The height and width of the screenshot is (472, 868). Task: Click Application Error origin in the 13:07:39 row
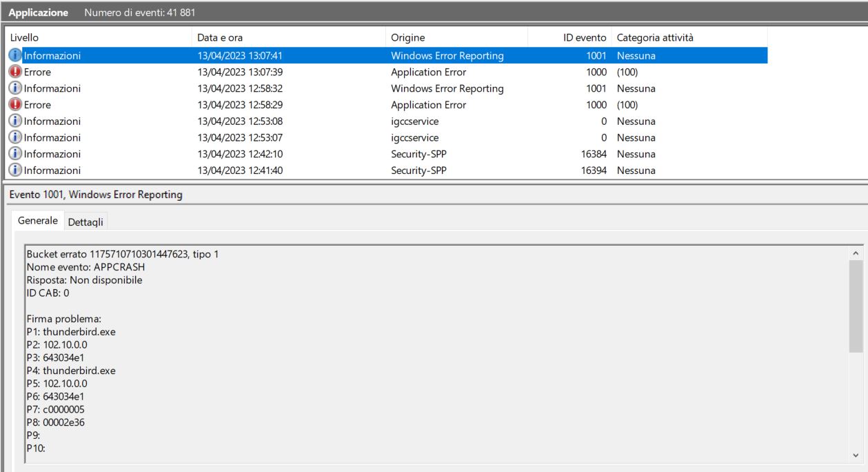click(x=428, y=72)
